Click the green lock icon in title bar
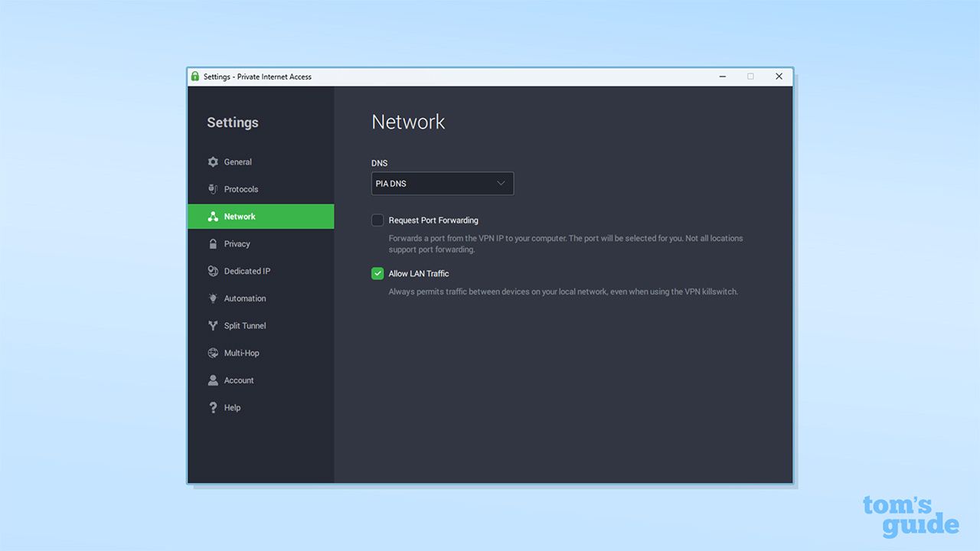Screen dimensions: 980x551 point(195,77)
